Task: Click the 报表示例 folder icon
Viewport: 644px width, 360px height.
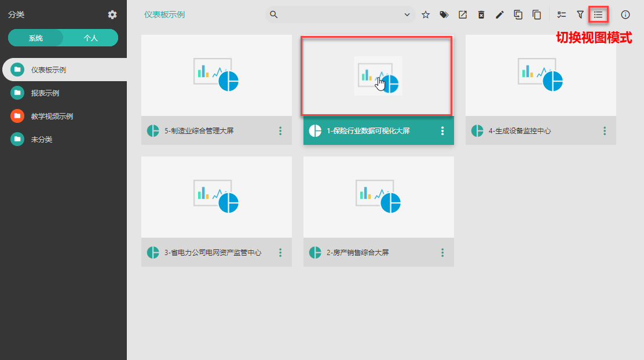Action: pyautogui.click(x=17, y=93)
